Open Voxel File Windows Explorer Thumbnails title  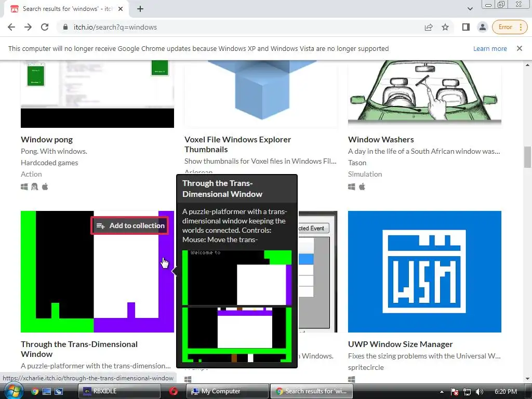pyautogui.click(x=237, y=144)
